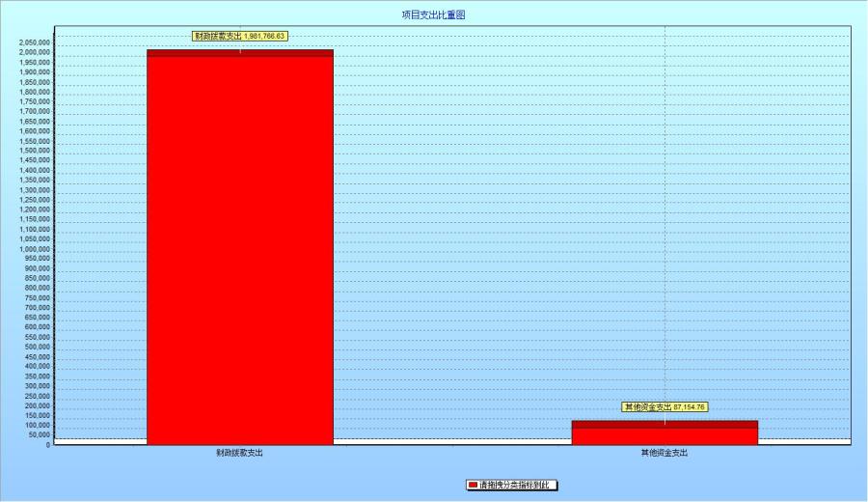
Task: Select the short 其他资金支出 red bar
Action: (x=665, y=435)
